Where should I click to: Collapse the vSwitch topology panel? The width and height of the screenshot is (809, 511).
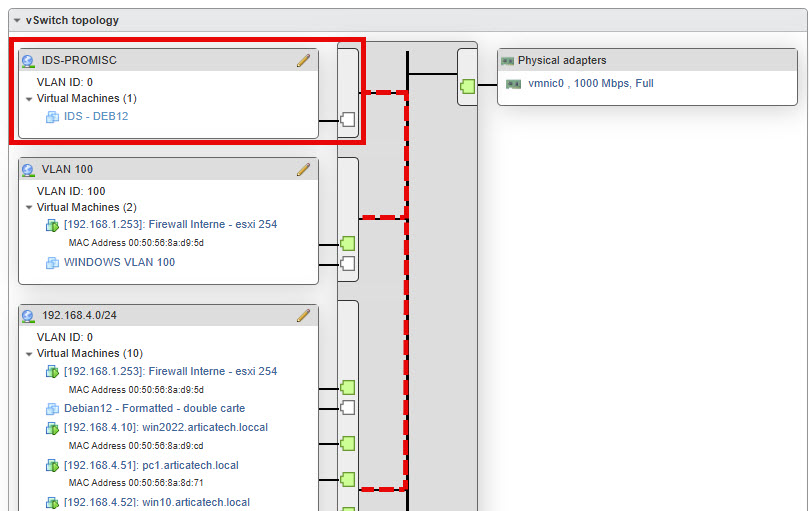pyautogui.click(x=16, y=20)
